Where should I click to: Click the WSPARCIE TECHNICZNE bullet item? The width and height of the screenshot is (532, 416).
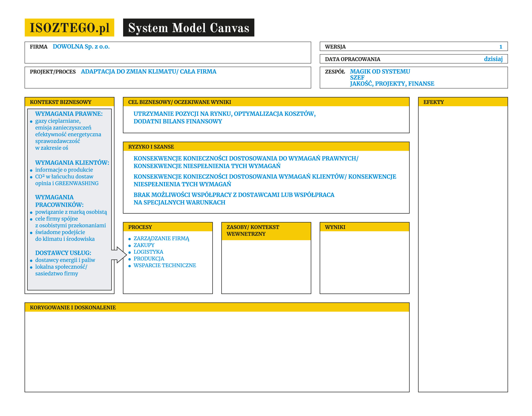point(164,266)
